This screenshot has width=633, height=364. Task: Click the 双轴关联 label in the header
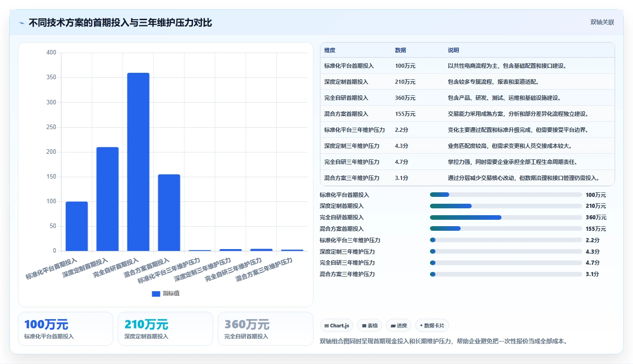click(x=602, y=22)
